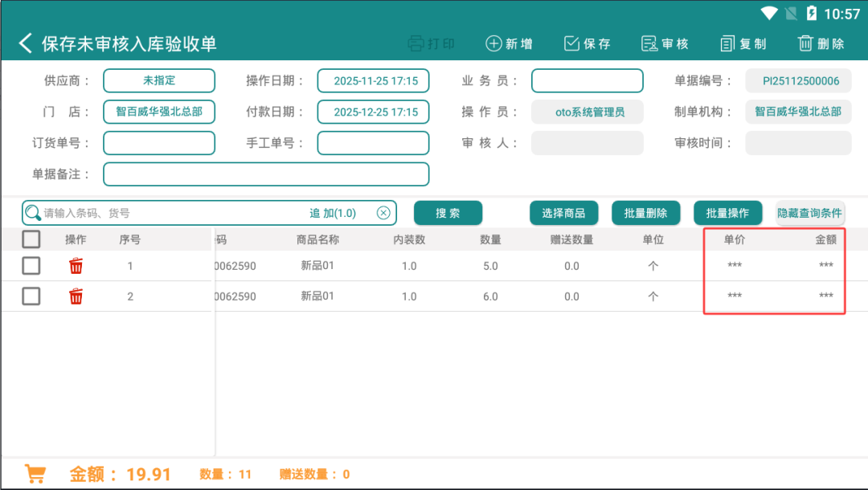
Task: Open the 操作日期 date picker
Action: [x=373, y=81]
